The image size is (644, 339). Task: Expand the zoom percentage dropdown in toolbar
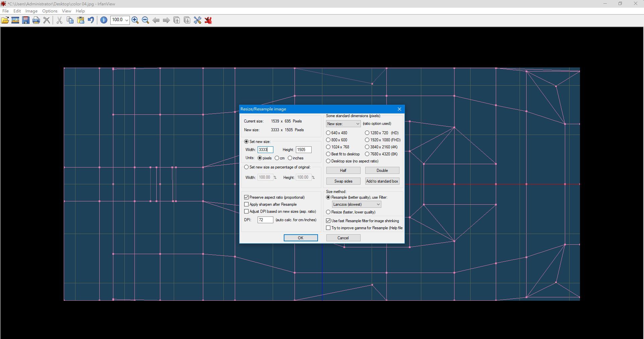(x=126, y=20)
